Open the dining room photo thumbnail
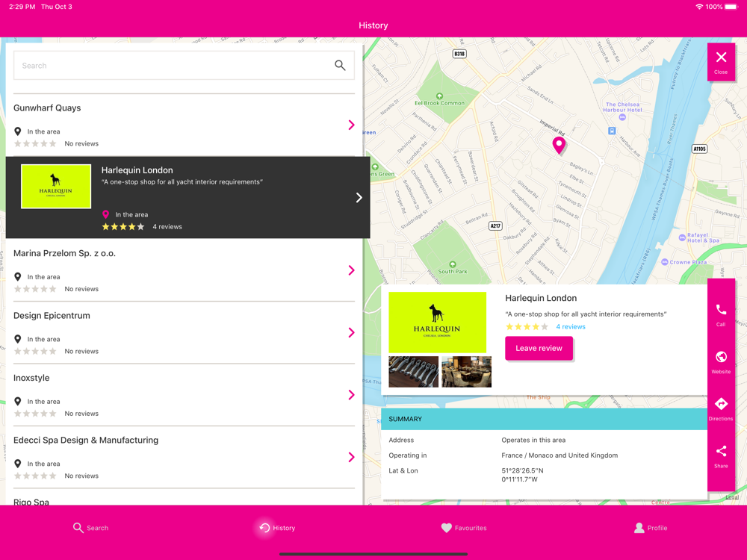Image resolution: width=747 pixels, height=560 pixels. click(x=466, y=371)
